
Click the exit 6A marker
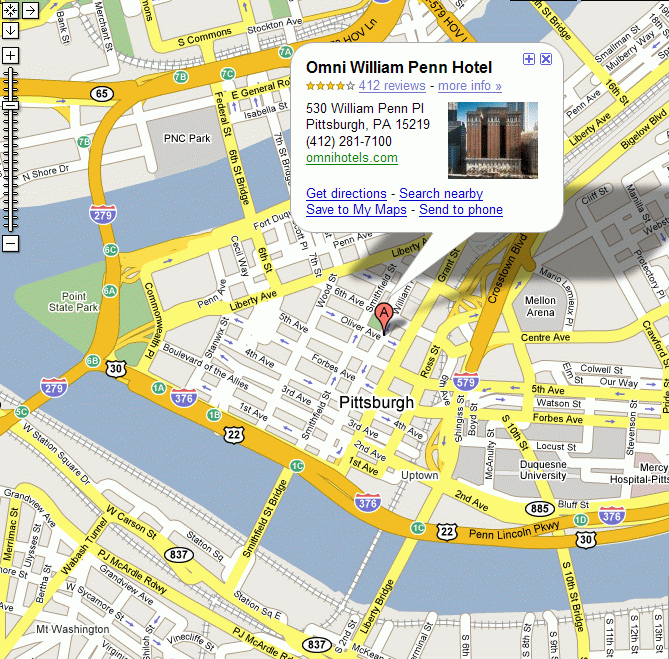pos(110,291)
